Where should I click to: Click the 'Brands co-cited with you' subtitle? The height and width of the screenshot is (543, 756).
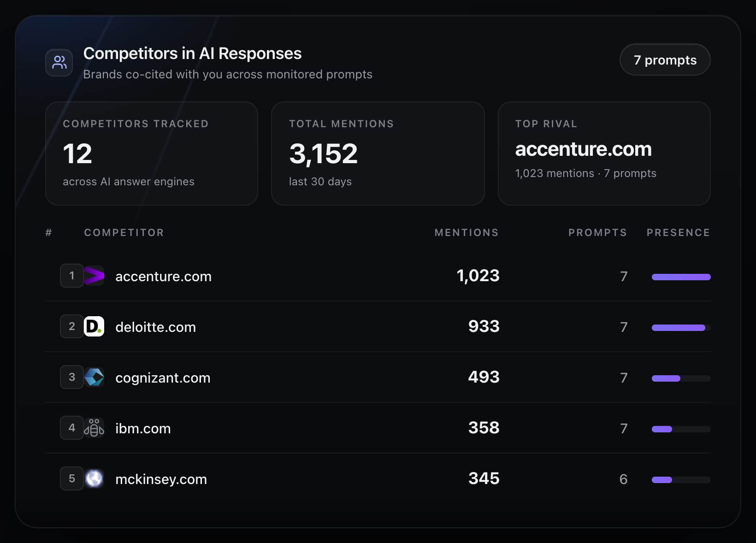228,74
